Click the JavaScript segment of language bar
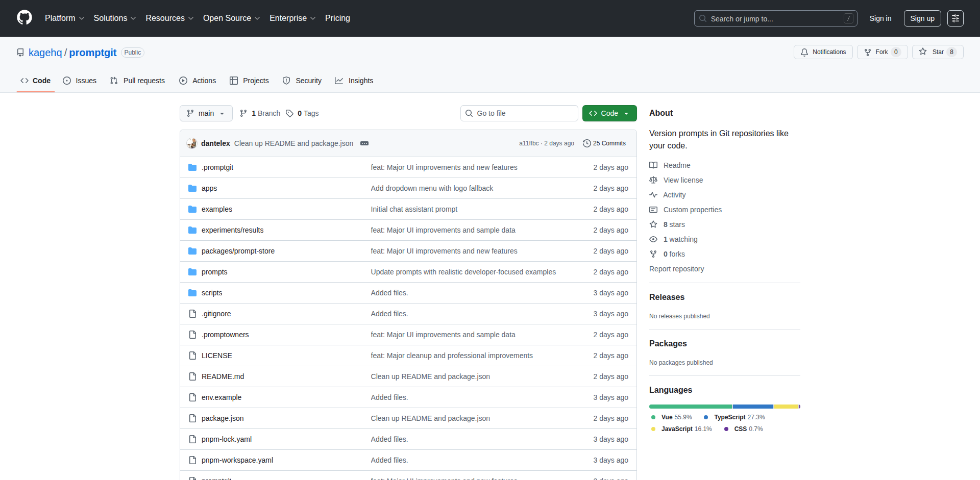 (786, 407)
